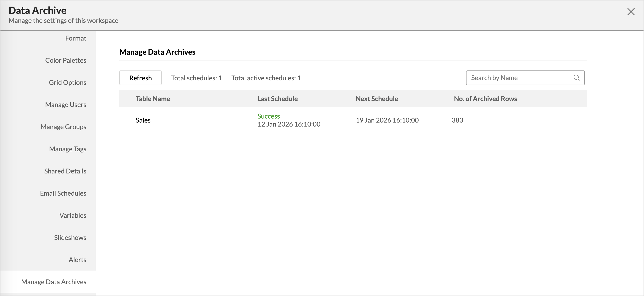The width and height of the screenshot is (644, 296).
Task: Navigate to Variables settings
Action: click(73, 215)
